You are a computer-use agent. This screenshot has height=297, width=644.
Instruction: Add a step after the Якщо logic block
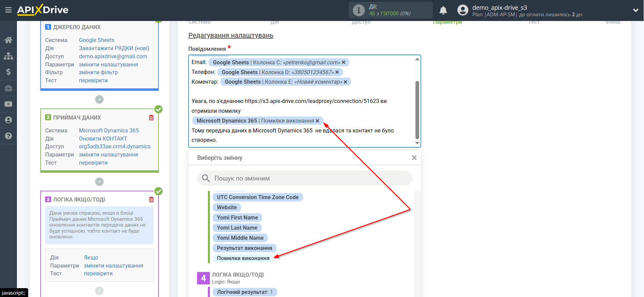coord(99,291)
